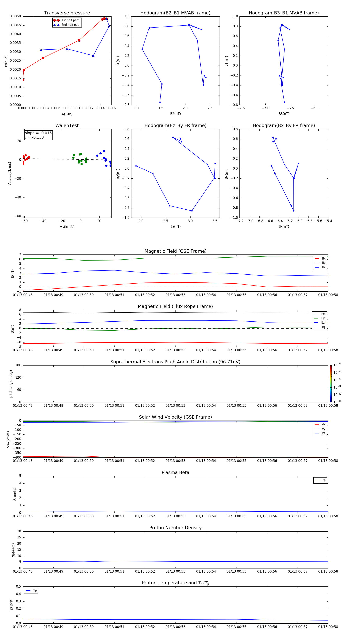Click "01/13 00:50" tick under Proton Number Density
351x644 pixels.
click(x=84, y=571)
